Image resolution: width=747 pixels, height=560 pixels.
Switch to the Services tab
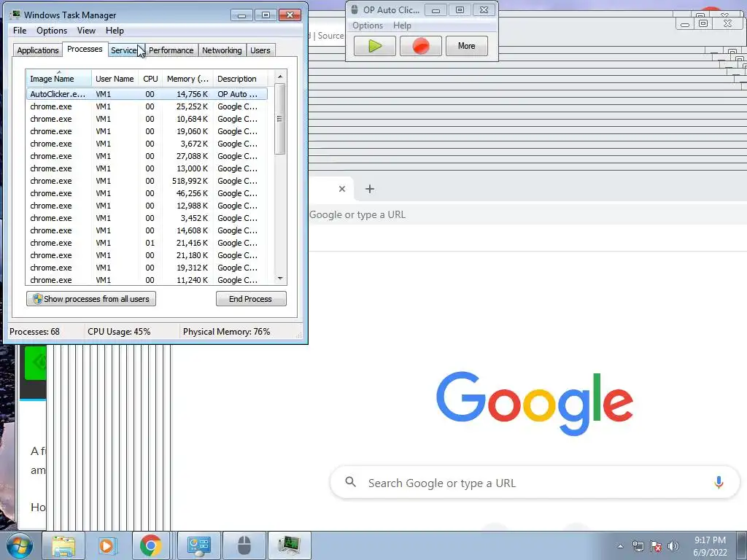[x=125, y=50]
